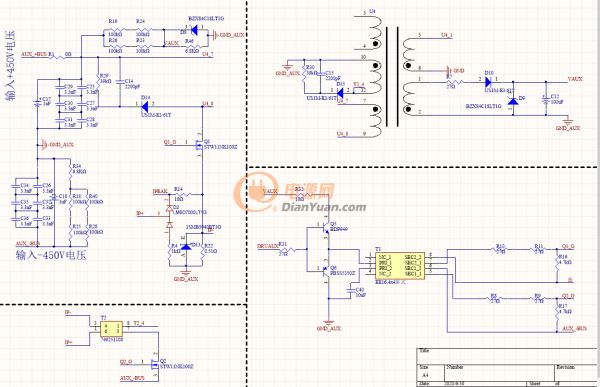Select the 输入-450V电压 text label

point(51,255)
